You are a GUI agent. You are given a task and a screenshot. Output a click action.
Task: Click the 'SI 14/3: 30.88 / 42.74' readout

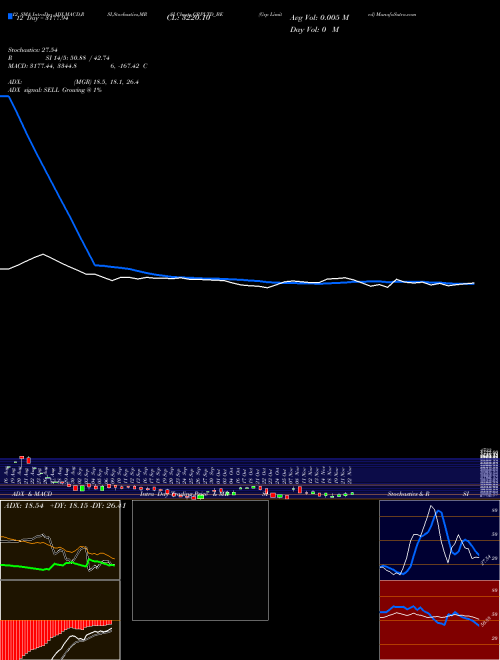(77, 58)
